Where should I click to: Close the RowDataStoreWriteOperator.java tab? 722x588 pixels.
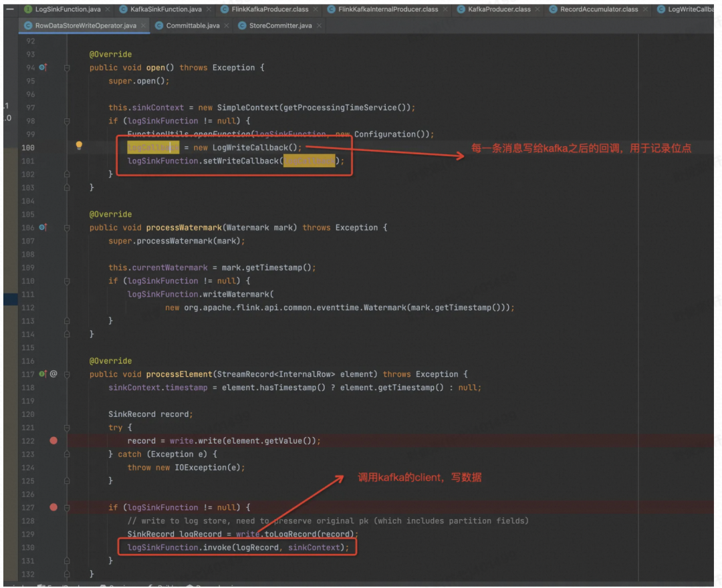coord(144,26)
